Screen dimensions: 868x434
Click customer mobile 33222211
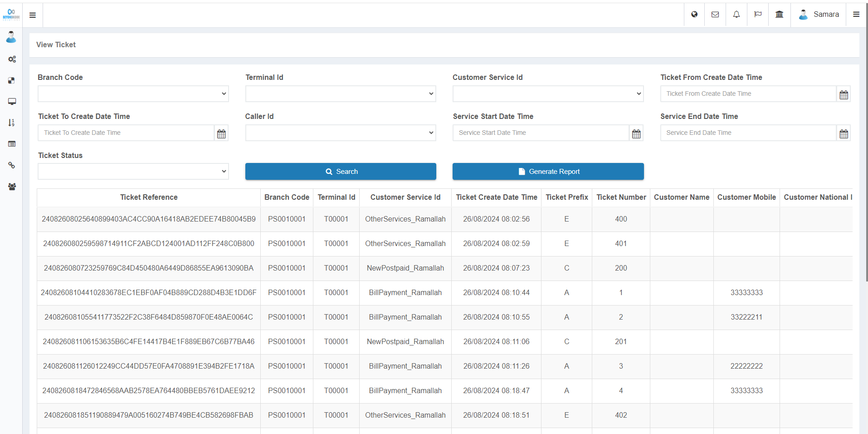point(746,317)
